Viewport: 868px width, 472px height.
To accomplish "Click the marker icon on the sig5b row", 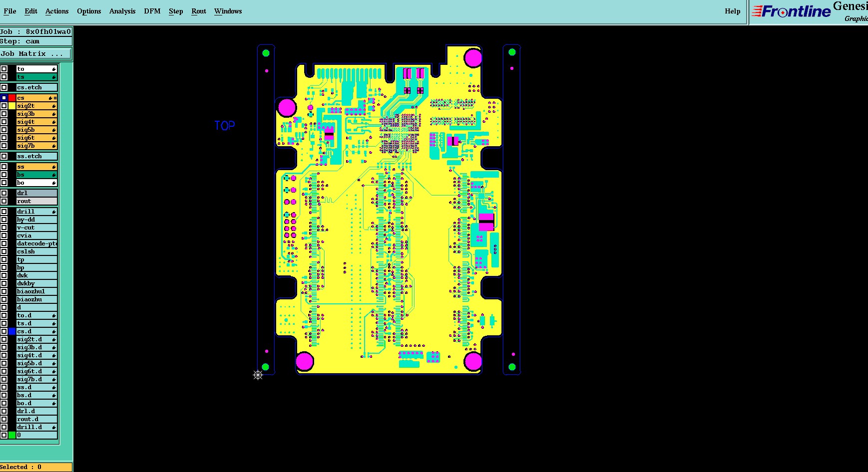I will (x=54, y=130).
